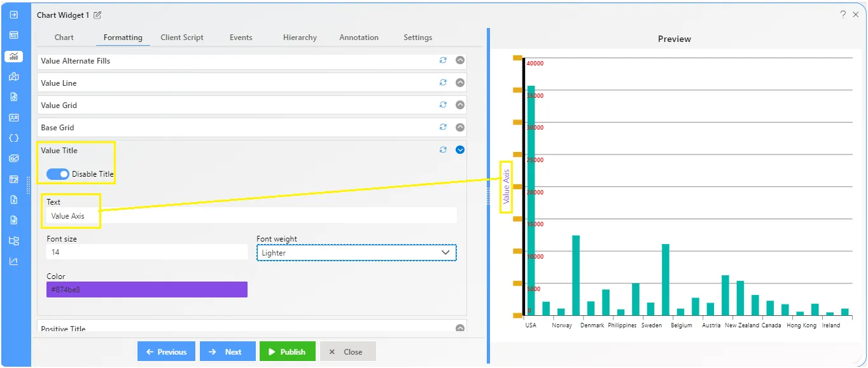868x368 pixels.
Task: Open the Events tab
Action: (x=241, y=37)
